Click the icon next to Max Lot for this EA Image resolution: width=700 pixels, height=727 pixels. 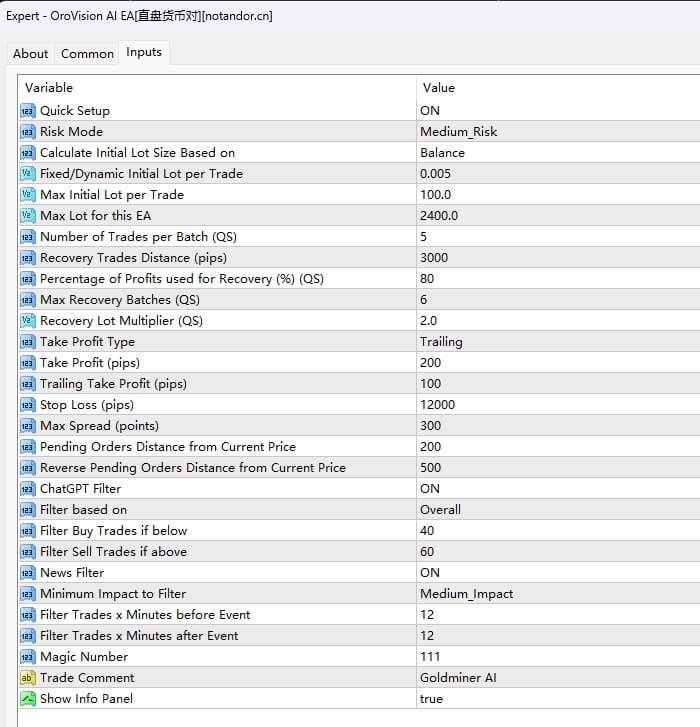coord(28,216)
